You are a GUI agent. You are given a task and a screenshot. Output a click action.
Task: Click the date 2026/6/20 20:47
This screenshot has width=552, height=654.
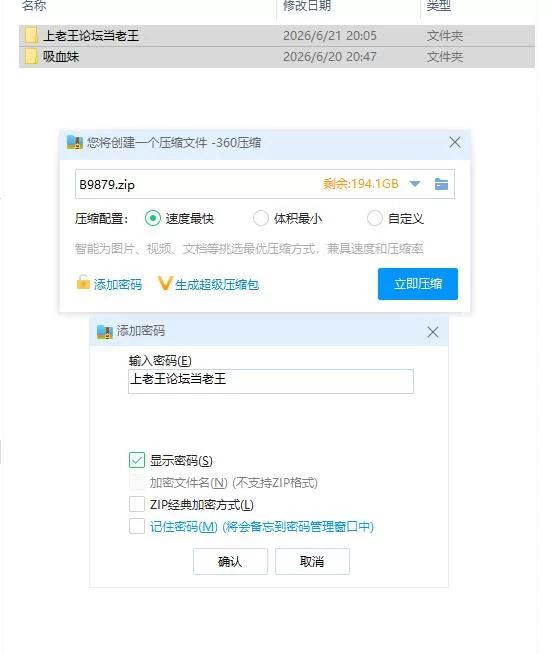coord(330,57)
